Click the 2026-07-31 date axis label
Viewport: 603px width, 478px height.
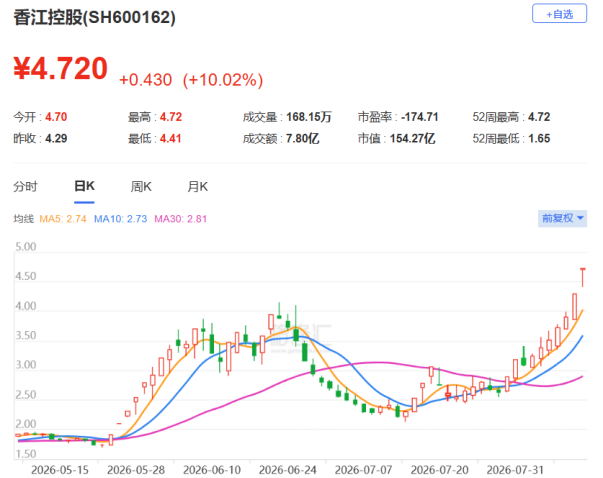click(x=515, y=470)
